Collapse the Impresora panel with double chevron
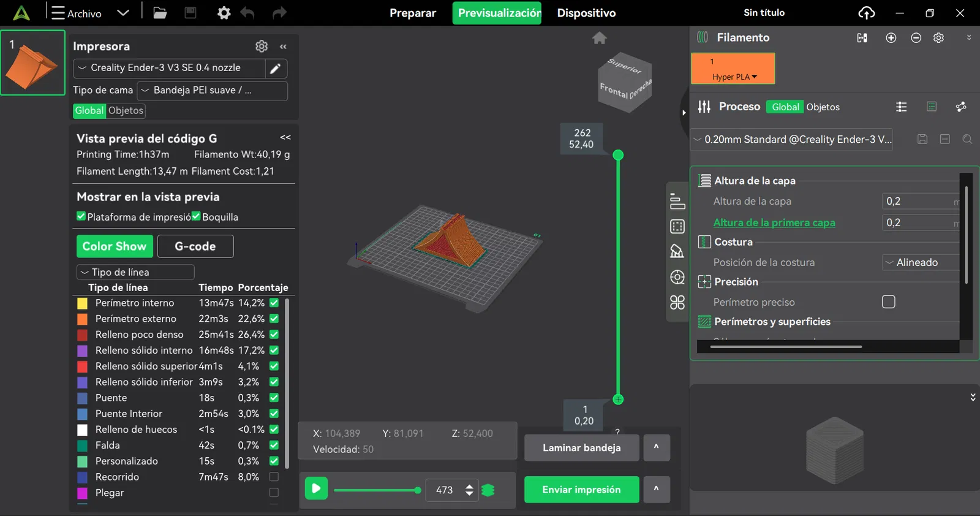Image resolution: width=980 pixels, height=516 pixels. 283,47
